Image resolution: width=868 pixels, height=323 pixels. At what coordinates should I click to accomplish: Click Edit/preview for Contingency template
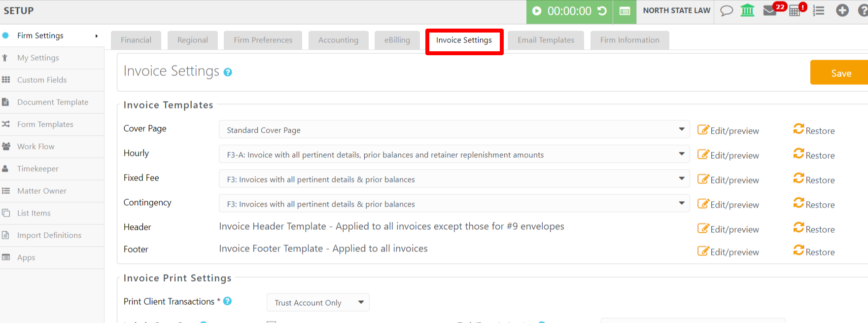pos(728,204)
